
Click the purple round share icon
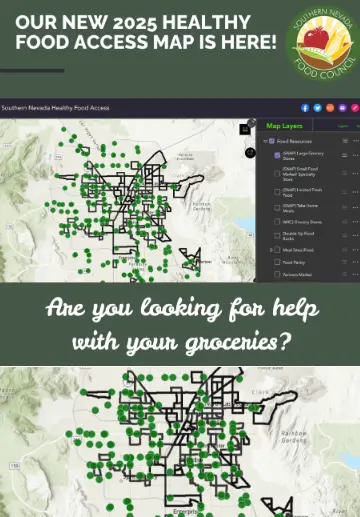coord(343,108)
